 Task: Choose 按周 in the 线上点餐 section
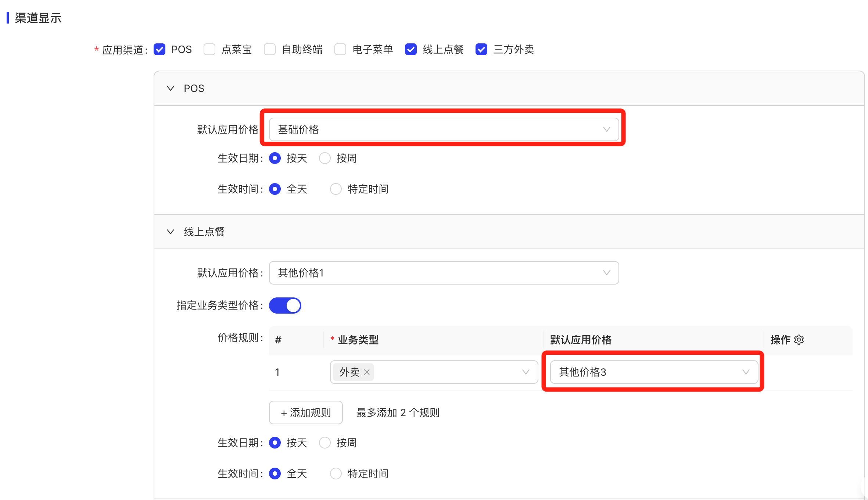pyautogui.click(x=325, y=443)
